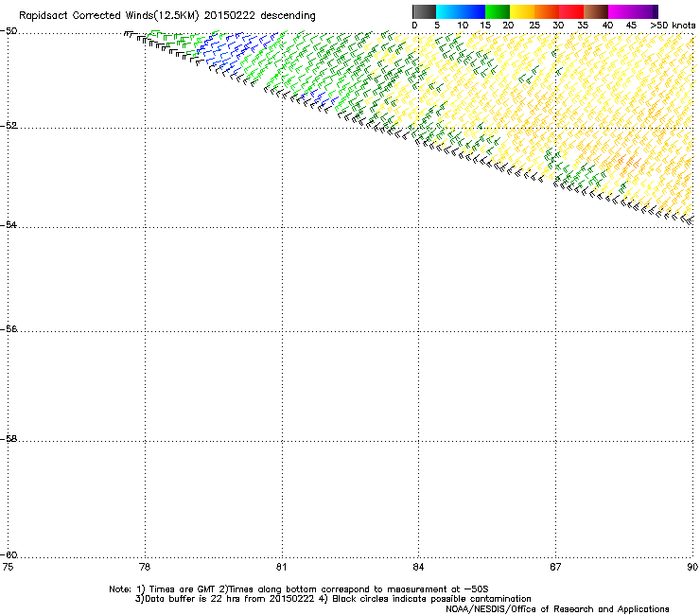The width and height of the screenshot is (700, 615).
Task: Click the cyan-blue 5-15 knots color band
Action: coord(461,11)
